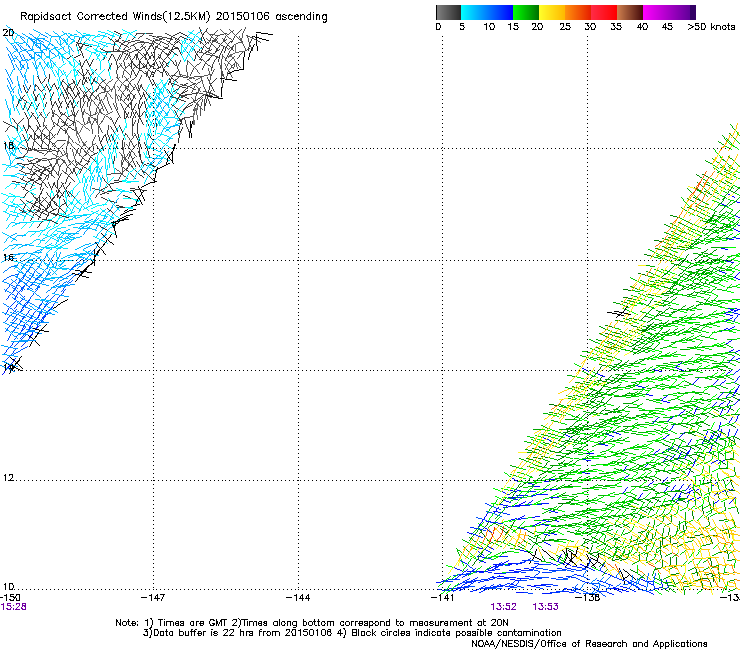
Task: Click the -141 longitude axis label
Action: click(x=442, y=598)
